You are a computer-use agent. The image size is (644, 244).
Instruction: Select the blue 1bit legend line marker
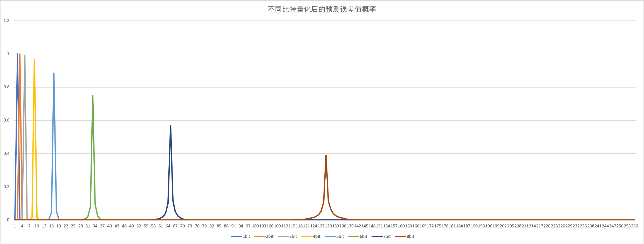tap(236, 236)
